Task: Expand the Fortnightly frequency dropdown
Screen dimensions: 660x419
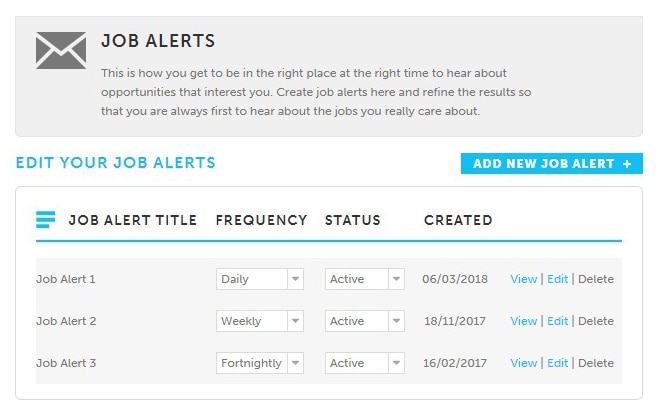Action: point(259,364)
